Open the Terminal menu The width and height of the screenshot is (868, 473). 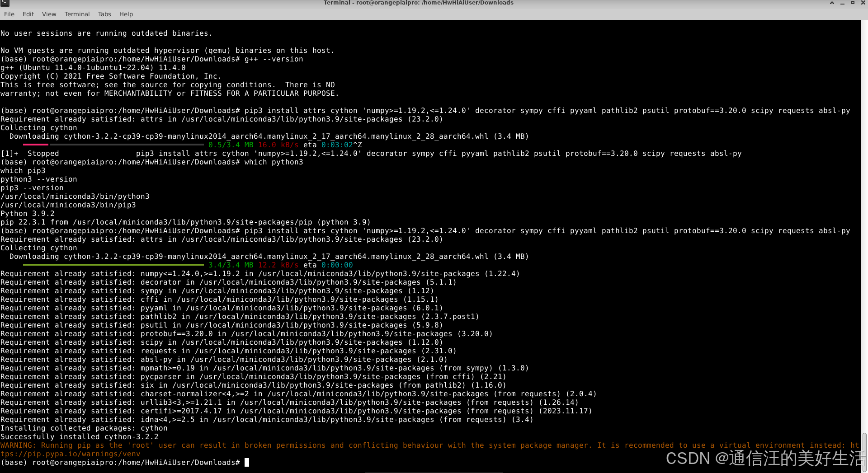[x=77, y=14]
